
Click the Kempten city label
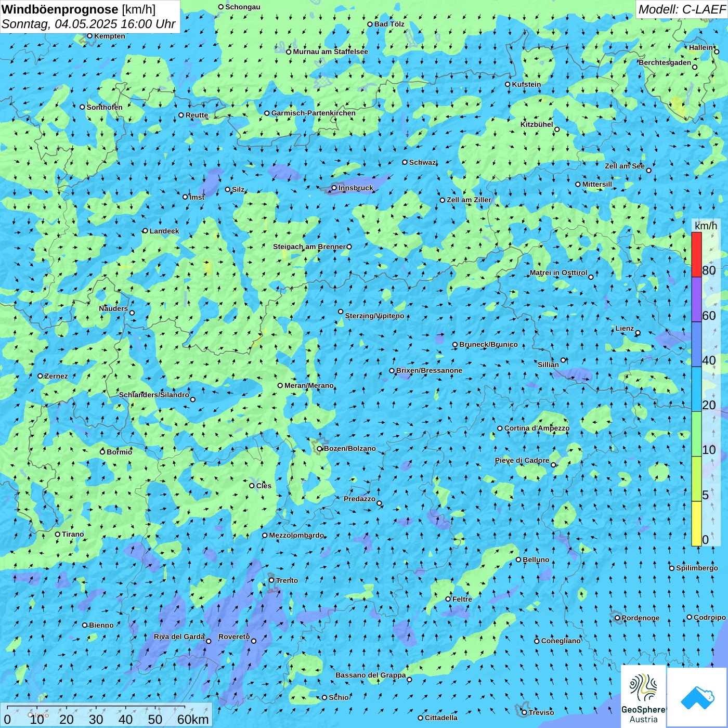pos(109,36)
